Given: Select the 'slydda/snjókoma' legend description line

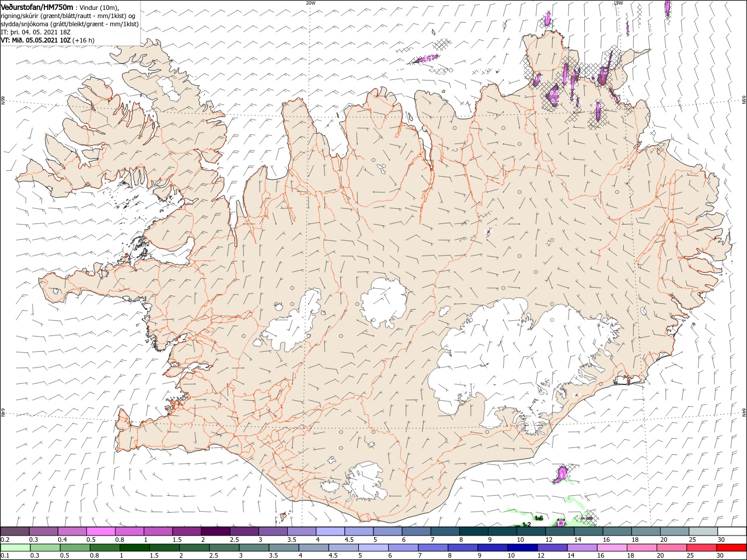Looking at the screenshot, I should tap(69, 24).
